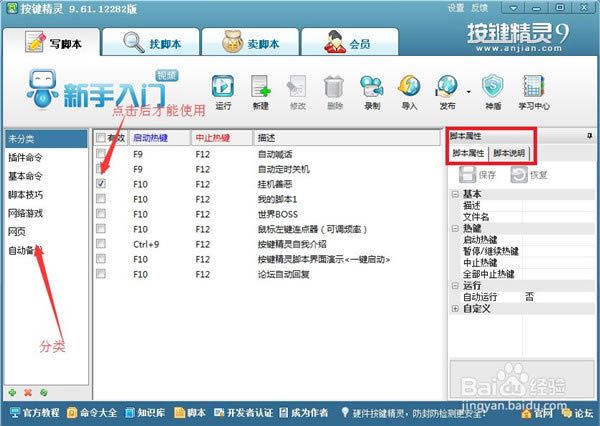Enable checkbox for 世界BOSS script
Viewport: 600px width, 426px height.
click(x=101, y=214)
